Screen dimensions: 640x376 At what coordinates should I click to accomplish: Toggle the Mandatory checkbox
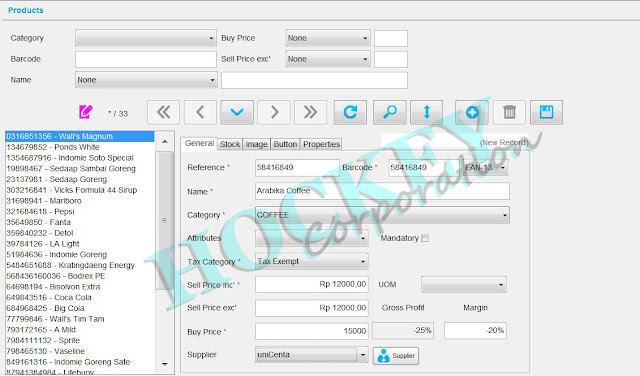[x=425, y=238]
